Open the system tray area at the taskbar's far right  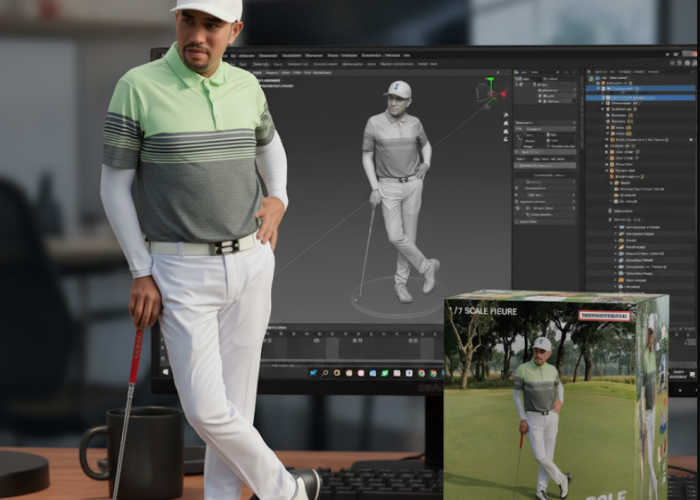coord(682,374)
